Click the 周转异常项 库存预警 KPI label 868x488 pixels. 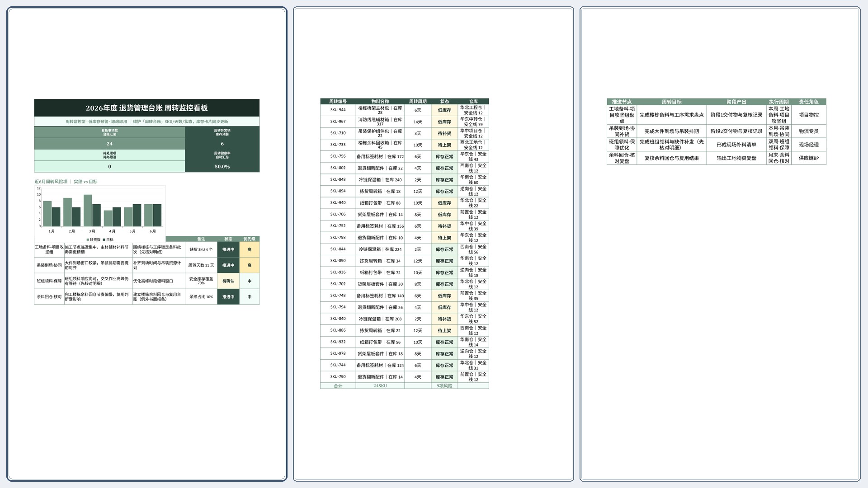point(222,132)
